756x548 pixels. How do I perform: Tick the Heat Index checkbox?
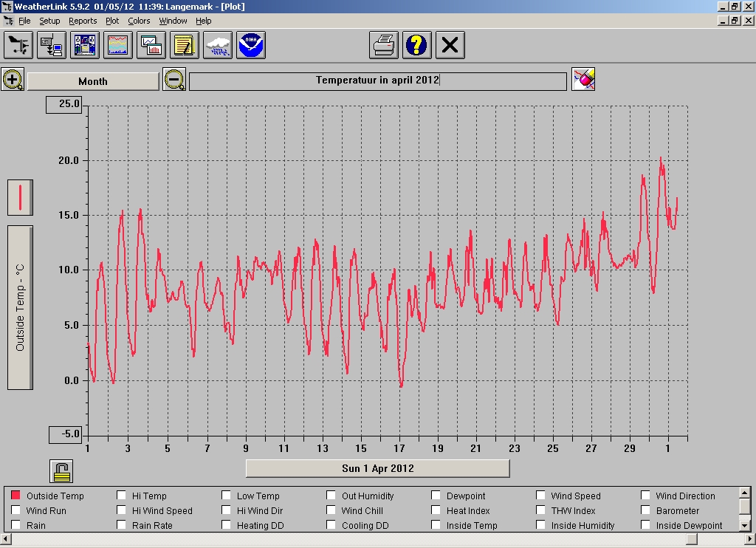436,510
